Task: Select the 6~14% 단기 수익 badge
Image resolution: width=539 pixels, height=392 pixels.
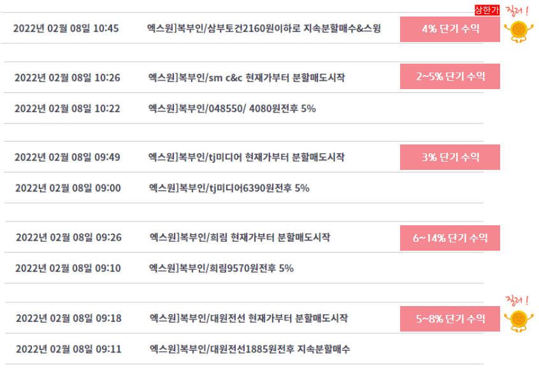Action: tap(450, 238)
